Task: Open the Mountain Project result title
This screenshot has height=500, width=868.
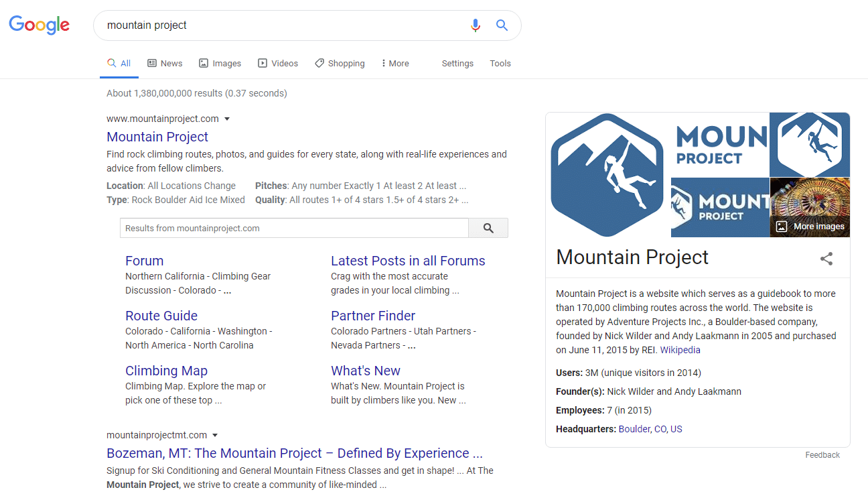Action: 157,137
